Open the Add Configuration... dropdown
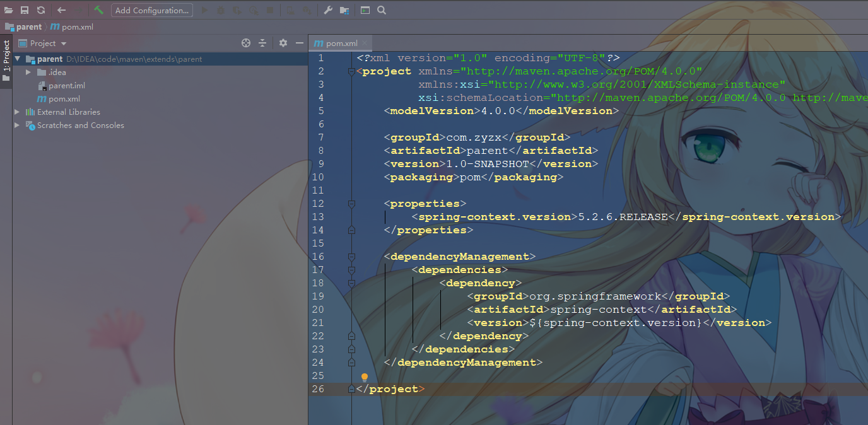This screenshot has width=868, height=425. coord(152,10)
